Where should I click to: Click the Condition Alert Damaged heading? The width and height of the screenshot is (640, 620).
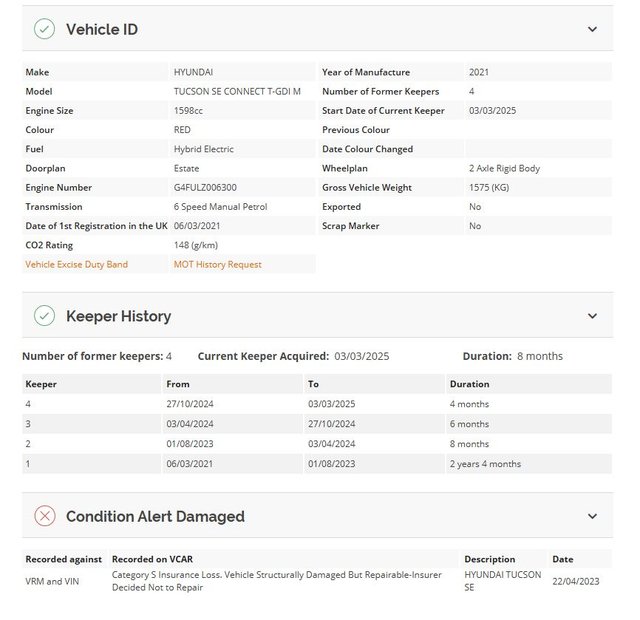tap(155, 516)
